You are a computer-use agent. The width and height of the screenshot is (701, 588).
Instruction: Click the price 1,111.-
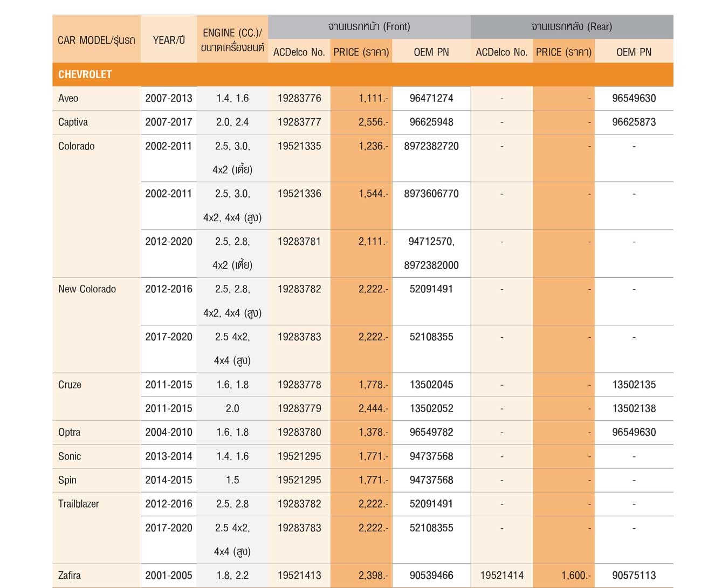coord(373,98)
